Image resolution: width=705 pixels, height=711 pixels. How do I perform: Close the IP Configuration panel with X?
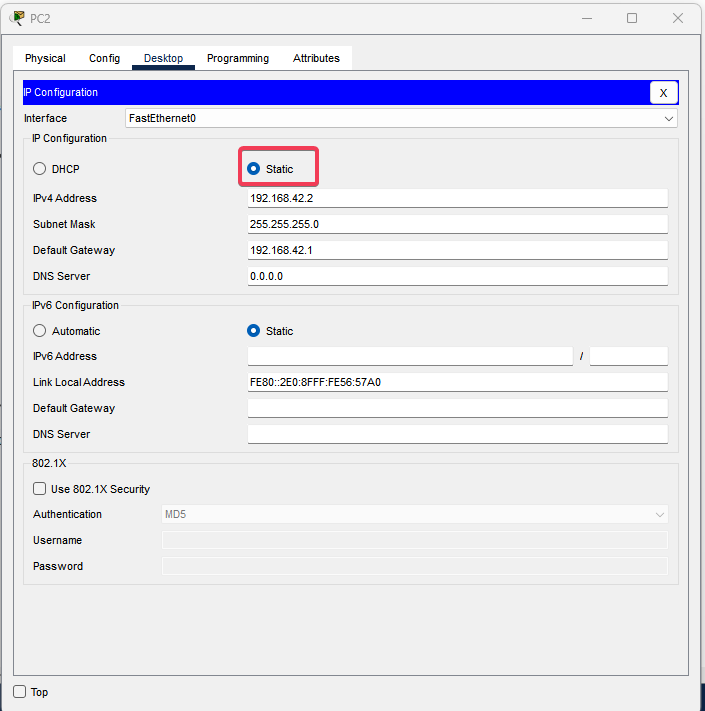(x=663, y=93)
